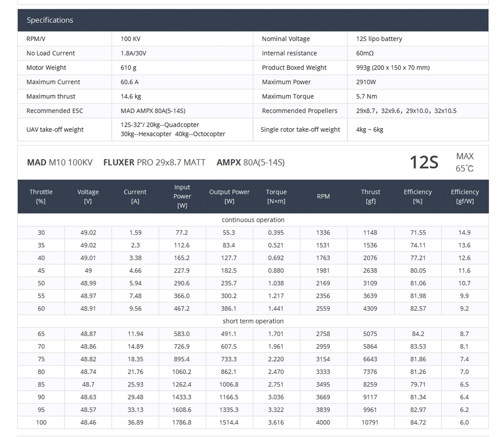Click the Maximum thrust 14.6 kg cell
The image size is (504, 437).
[131, 96]
